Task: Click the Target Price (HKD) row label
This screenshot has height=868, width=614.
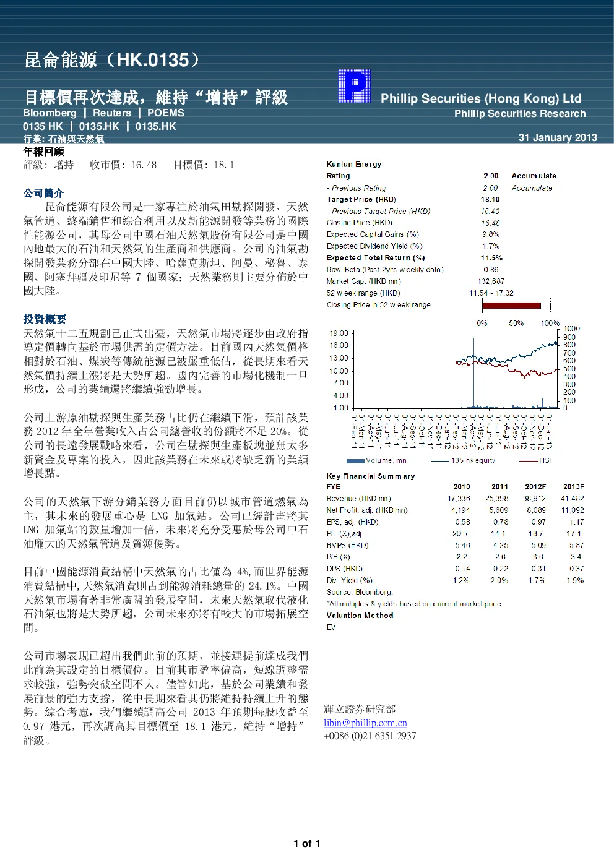Action: pos(361,199)
